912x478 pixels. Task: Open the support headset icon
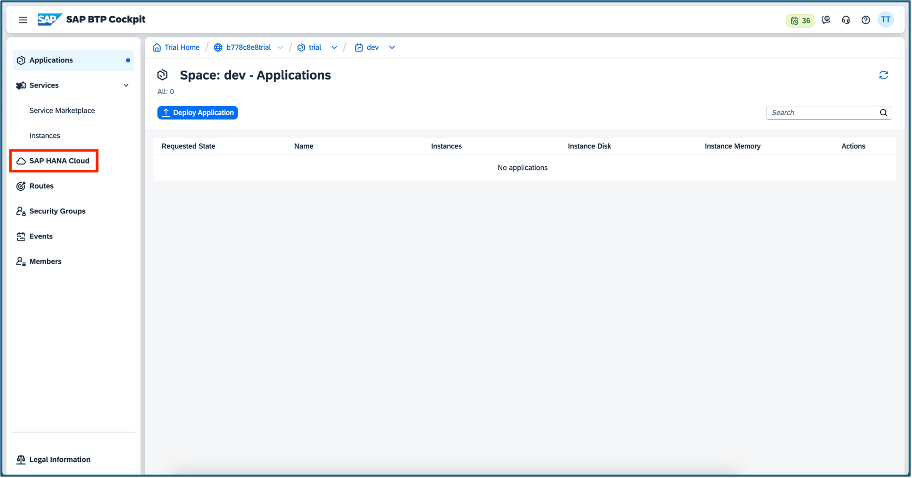tap(846, 20)
